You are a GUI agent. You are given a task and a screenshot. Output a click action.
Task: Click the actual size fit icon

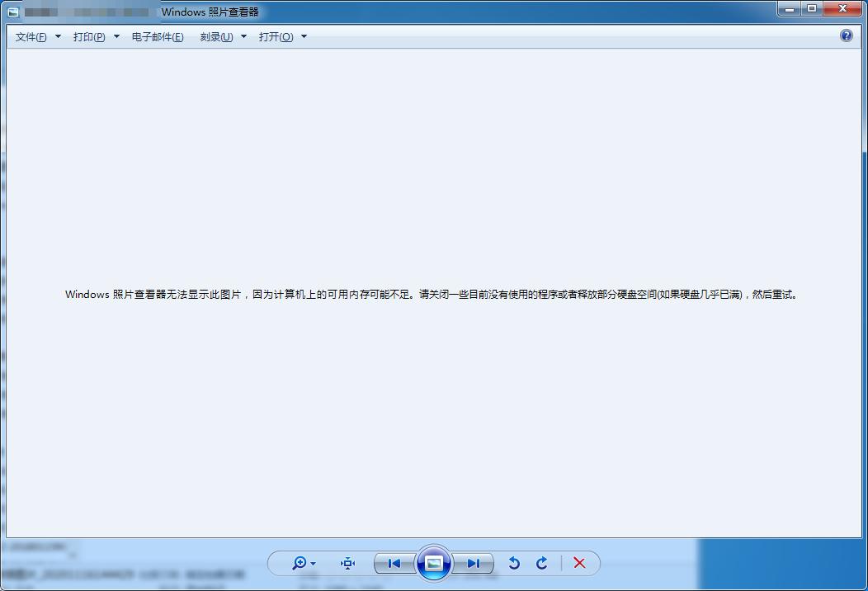point(347,563)
